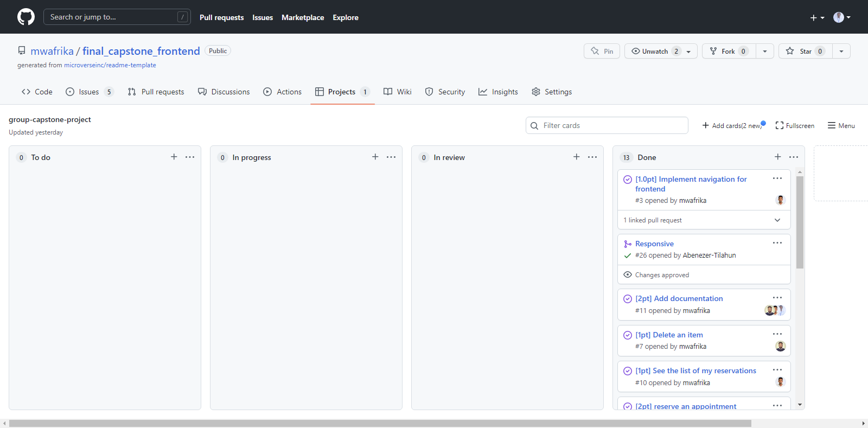868x428 pixels.
Task: Add a card to the To do column
Action: click(174, 157)
